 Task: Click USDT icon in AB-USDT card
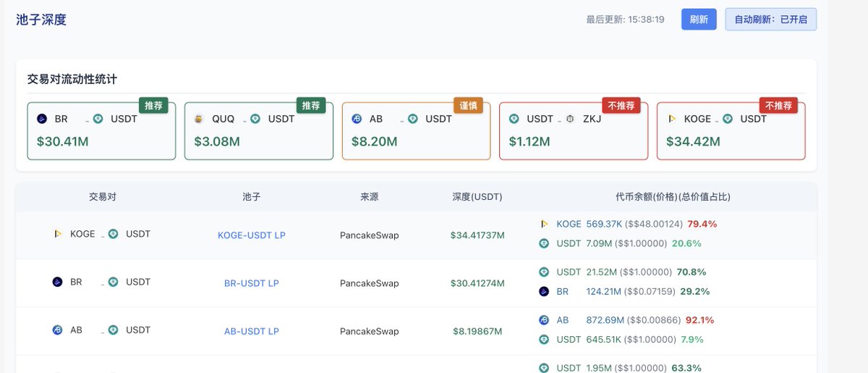point(412,119)
